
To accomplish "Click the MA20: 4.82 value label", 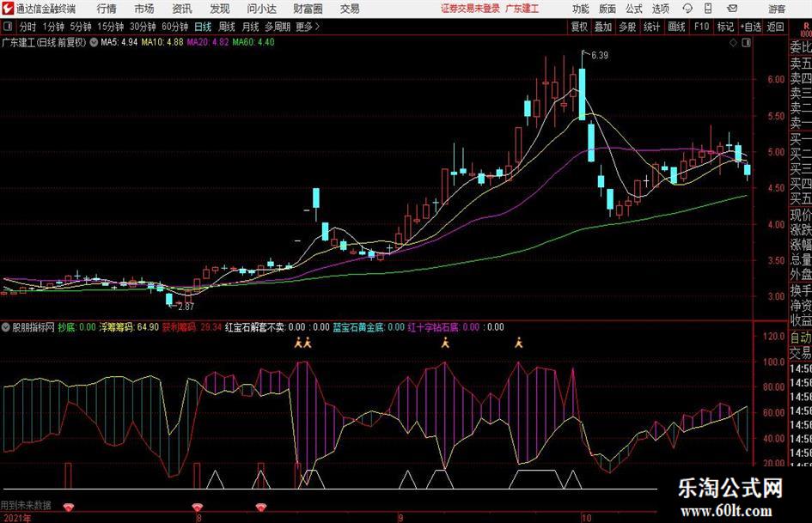I will click(x=208, y=42).
